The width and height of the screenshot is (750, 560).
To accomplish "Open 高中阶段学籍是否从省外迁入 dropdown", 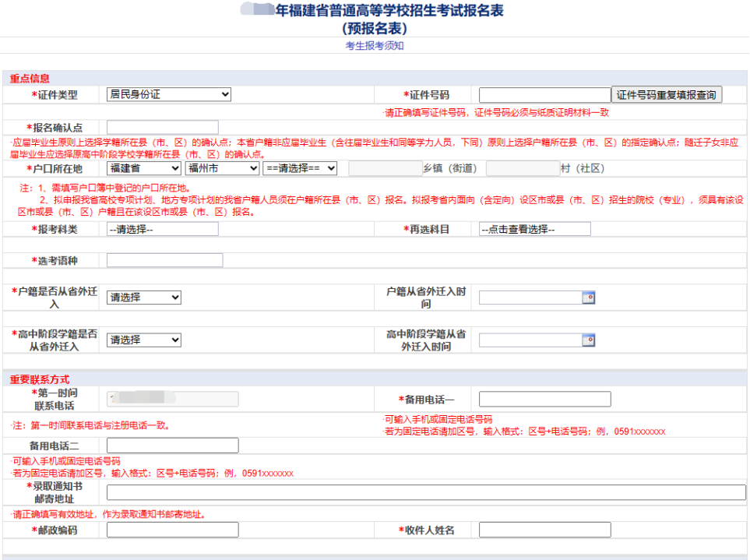I will [143, 340].
